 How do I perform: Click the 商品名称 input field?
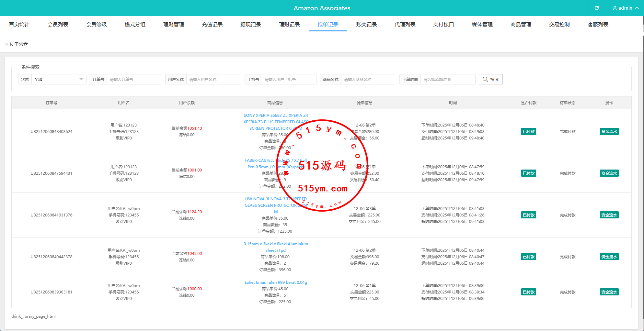368,79
